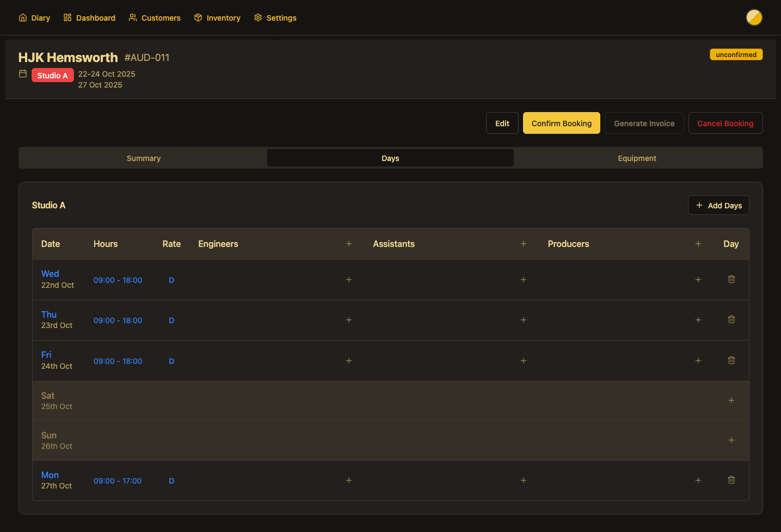The image size is (781, 532).
Task: Click the Cancel Booking button
Action: [x=725, y=123]
